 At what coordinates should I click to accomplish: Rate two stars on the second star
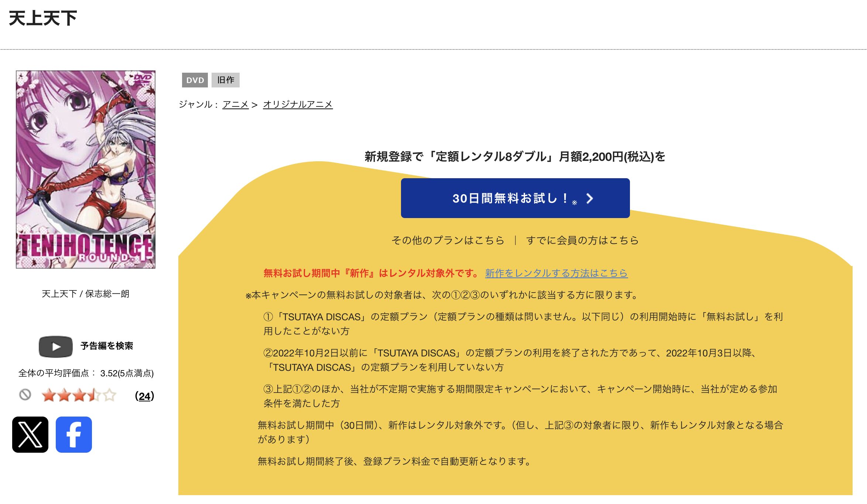(64, 395)
